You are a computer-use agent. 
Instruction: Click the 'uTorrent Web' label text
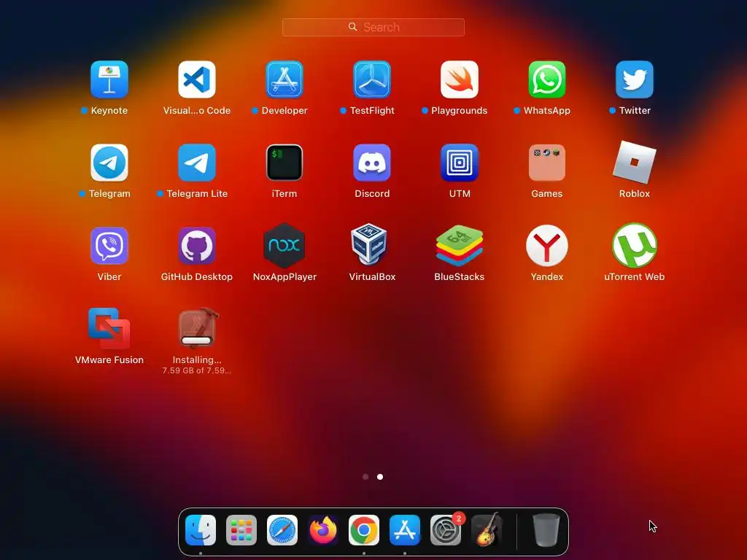coord(635,276)
